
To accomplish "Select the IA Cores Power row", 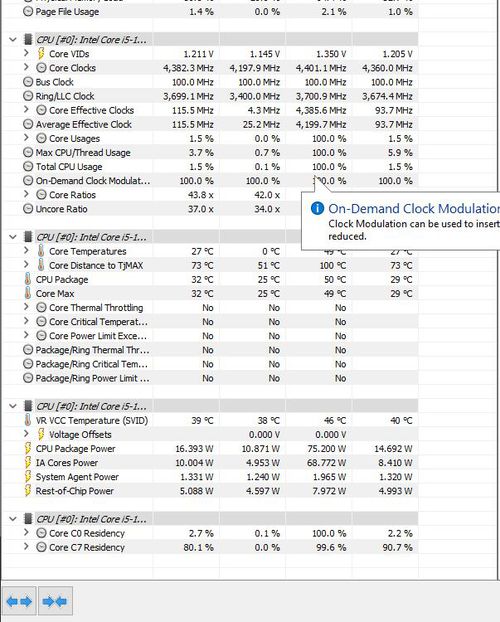I will tap(220, 463).
